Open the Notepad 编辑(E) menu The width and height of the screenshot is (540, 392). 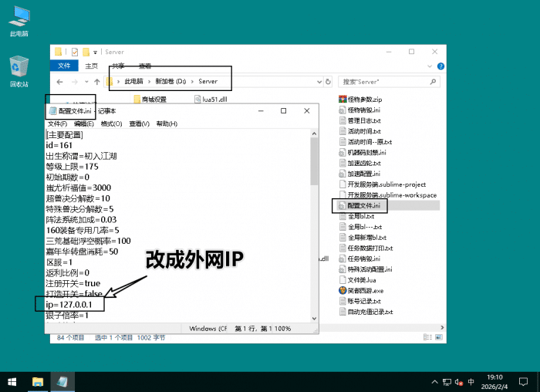(x=83, y=123)
